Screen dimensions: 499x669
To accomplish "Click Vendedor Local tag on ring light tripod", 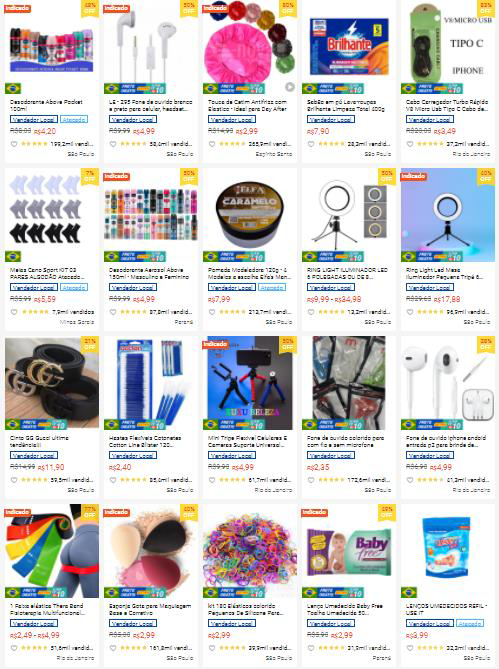I will coord(430,288).
